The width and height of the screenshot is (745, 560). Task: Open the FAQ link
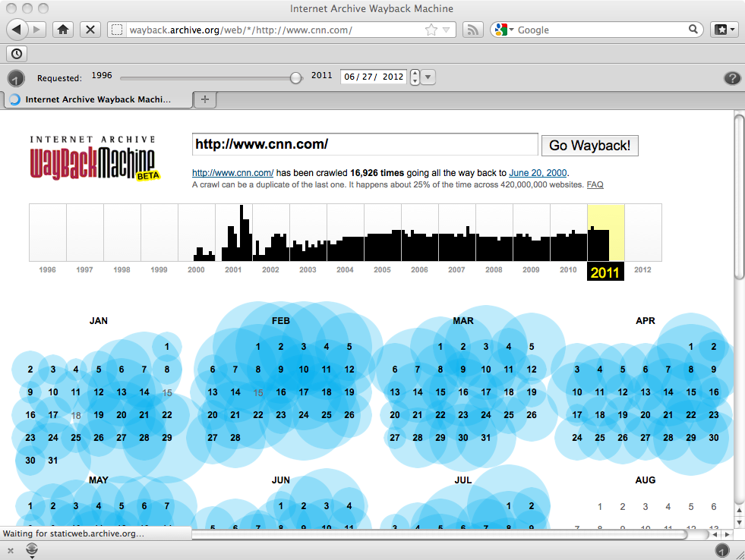tap(595, 184)
